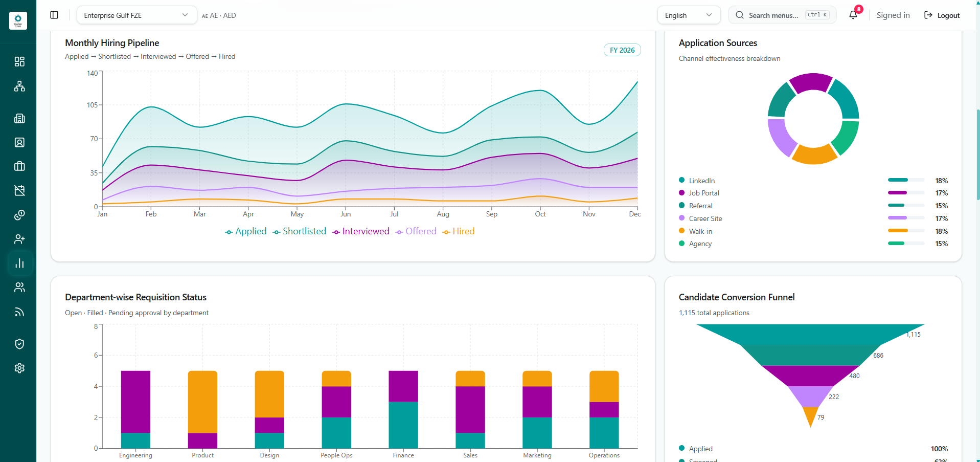
Task: Toggle the Hired series legend
Action: [x=459, y=231]
